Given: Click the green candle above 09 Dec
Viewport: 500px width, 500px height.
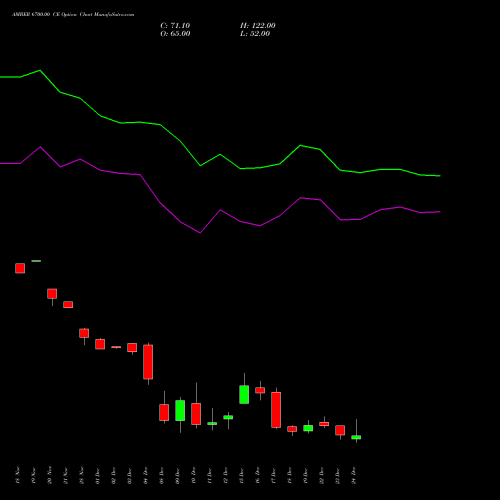Looking at the screenshot, I should [x=180, y=410].
